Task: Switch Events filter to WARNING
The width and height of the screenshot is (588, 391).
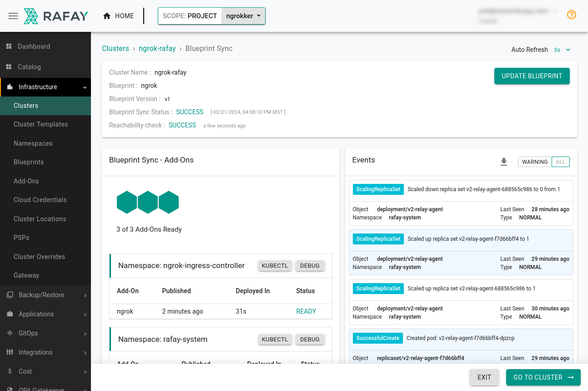Action: 534,162
